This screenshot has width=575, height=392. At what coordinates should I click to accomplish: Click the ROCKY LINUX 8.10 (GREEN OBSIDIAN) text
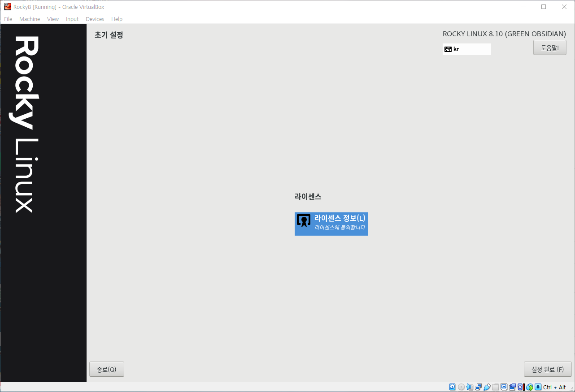pos(504,34)
